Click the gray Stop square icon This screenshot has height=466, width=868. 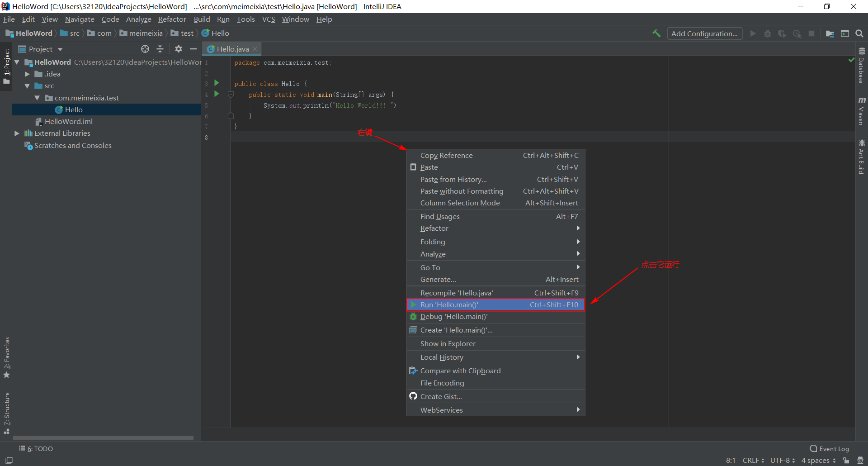(x=811, y=33)
